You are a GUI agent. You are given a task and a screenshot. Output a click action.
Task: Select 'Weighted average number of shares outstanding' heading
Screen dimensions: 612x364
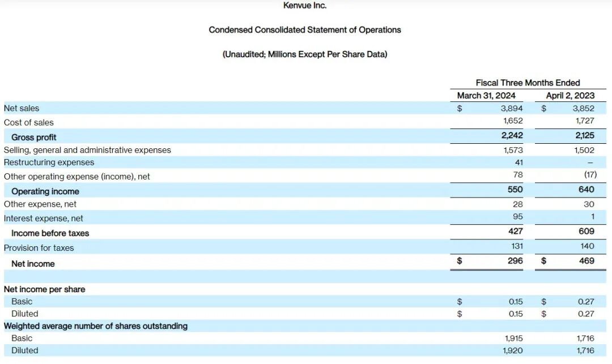[x=96, y=326]
